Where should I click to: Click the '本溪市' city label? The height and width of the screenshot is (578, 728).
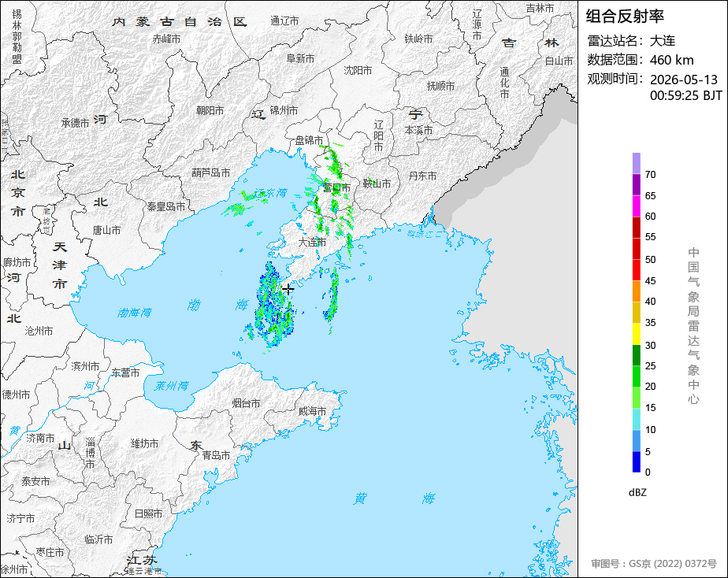[418, 131]
